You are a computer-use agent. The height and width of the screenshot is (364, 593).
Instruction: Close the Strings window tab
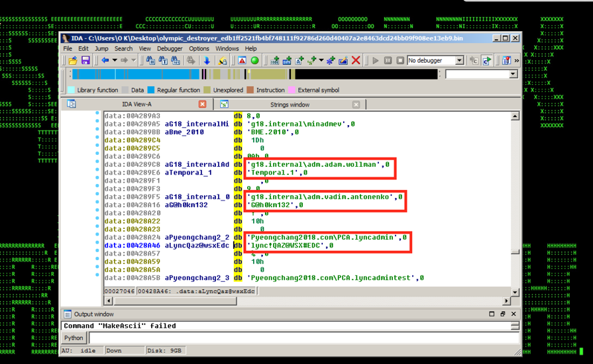click(x=356, y=105)
